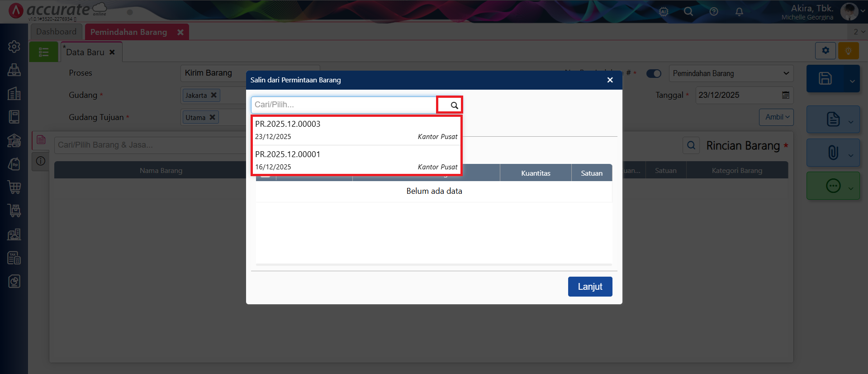Click the yellow lightbulb tips icon
868x374 pixels.
[x=848, y=51]
